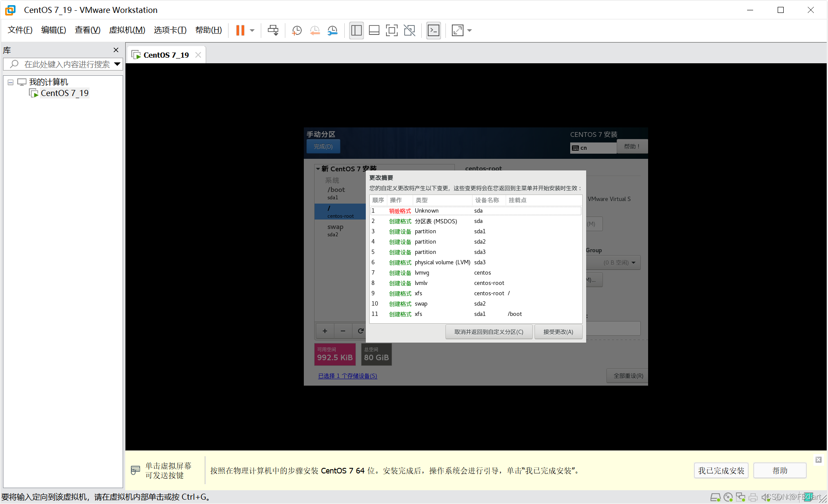Click 取消并返回到自定义分区(C) button
828x504 pixels.
point(489,332)
